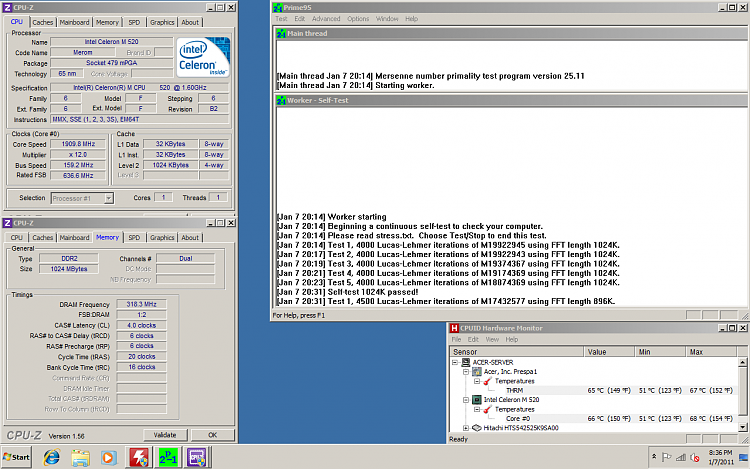The width and height of the screenshot is (750, 469).
Task: Open Windows Explorer folder icon in taskbar
Action: click(80, 458)
